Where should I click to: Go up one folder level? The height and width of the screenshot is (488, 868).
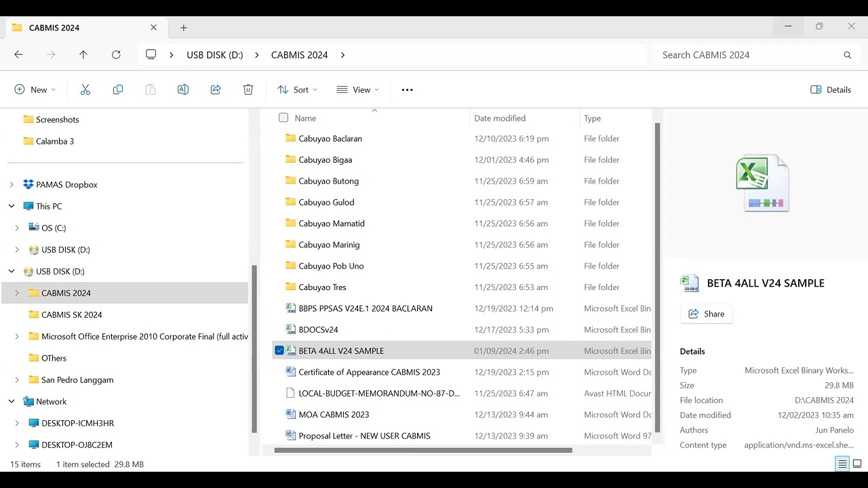pyautogui.click(x=83, y=55)
